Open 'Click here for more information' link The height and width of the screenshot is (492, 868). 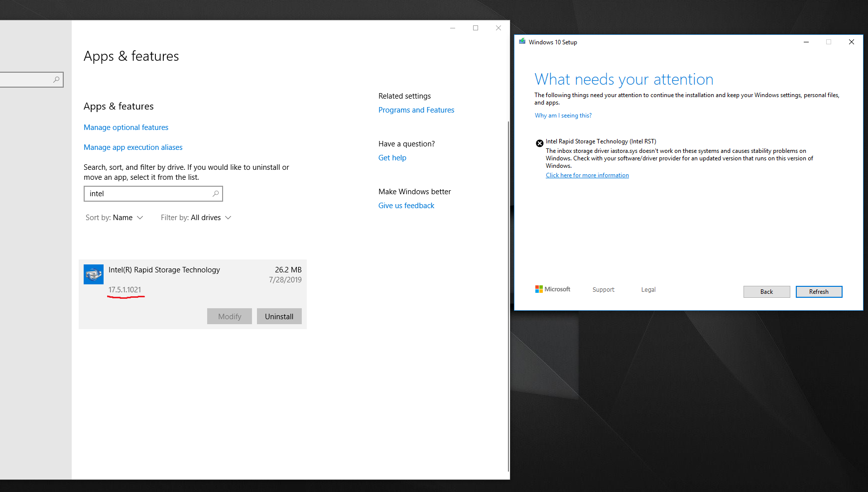point(587,175)
